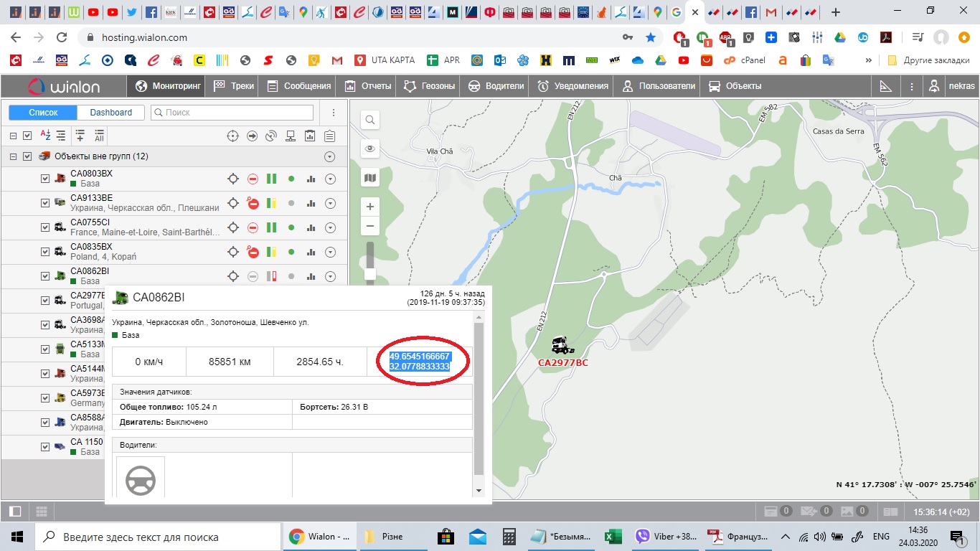The image size is (980, 551).
Task: Click the 'All' units list icon
Action: click(99, 136)
